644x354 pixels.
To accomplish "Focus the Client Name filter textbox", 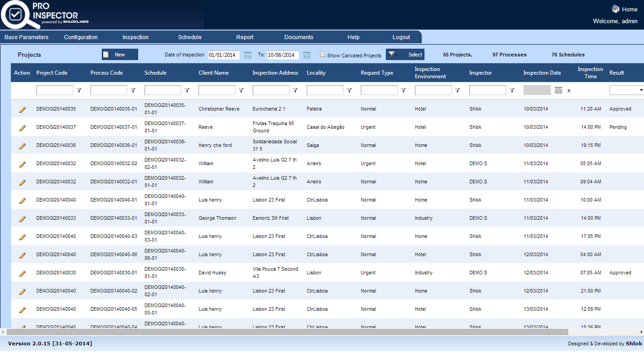I will [217, 91].
